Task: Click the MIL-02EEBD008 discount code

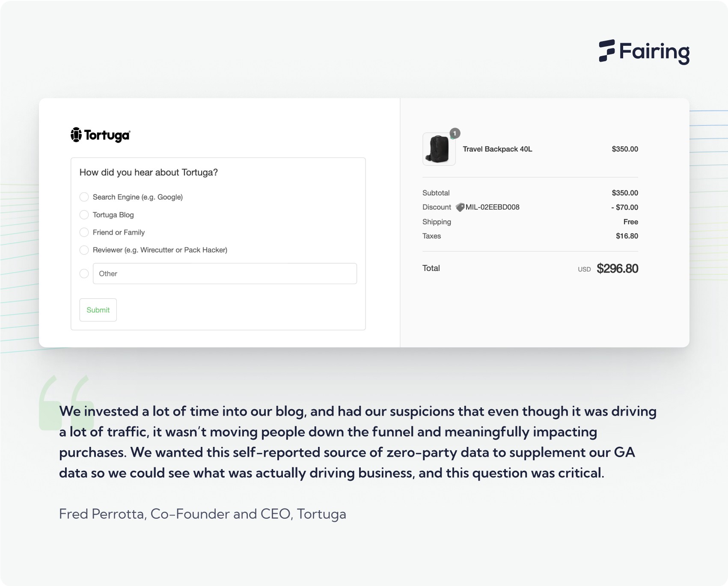Action: 493,207
